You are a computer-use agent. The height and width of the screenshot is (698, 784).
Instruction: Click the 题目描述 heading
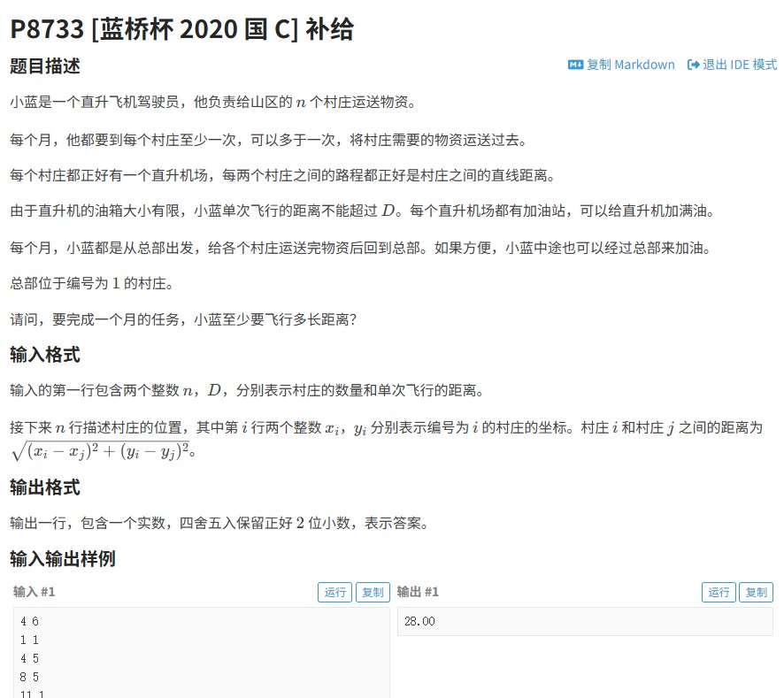45,66
